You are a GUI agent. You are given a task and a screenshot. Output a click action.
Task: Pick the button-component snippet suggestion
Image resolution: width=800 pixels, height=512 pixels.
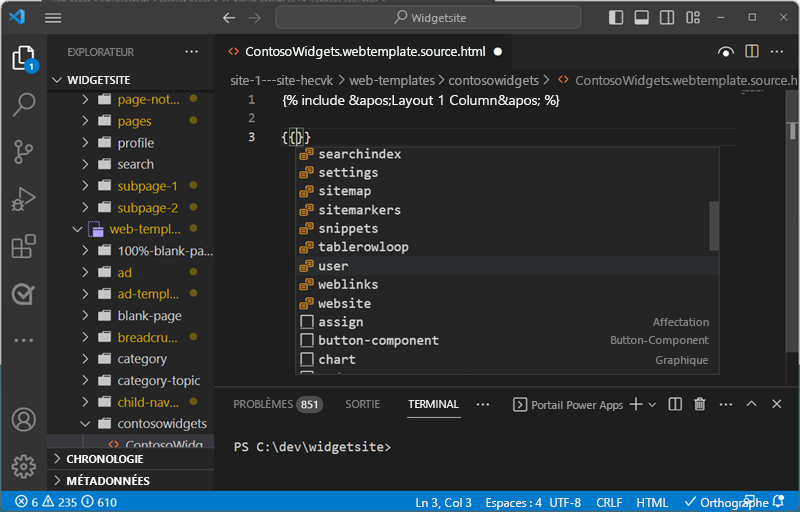(507, 340)
